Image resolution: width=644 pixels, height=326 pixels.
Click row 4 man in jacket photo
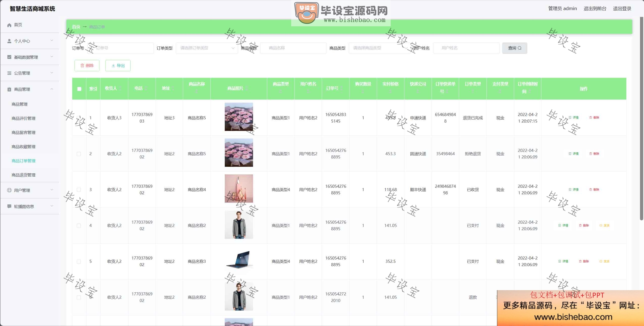[239, 224]
